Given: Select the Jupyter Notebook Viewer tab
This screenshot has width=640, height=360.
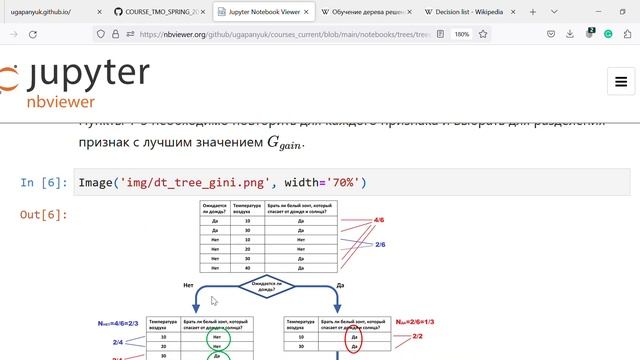Looking at the screenshot, I should (264, 12).
